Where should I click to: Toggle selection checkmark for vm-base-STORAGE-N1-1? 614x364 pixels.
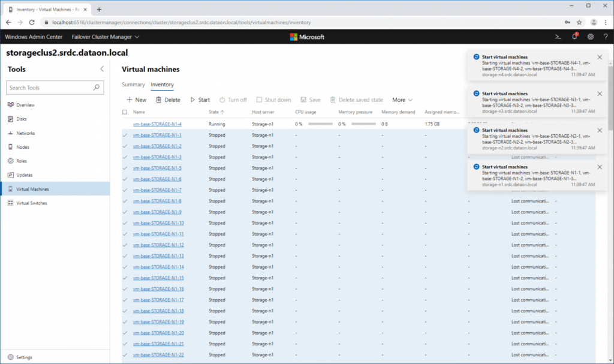pyautogui.click(x=125, y=135)
